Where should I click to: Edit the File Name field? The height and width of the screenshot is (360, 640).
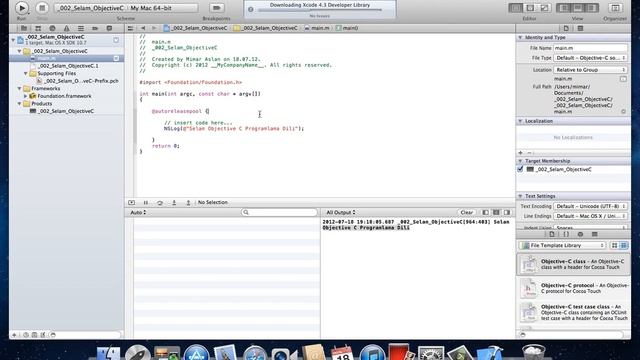[590, 48]
